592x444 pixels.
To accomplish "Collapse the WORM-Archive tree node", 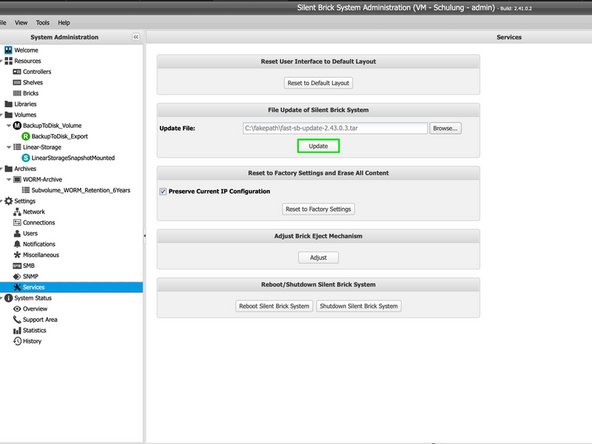I will 9,179.
